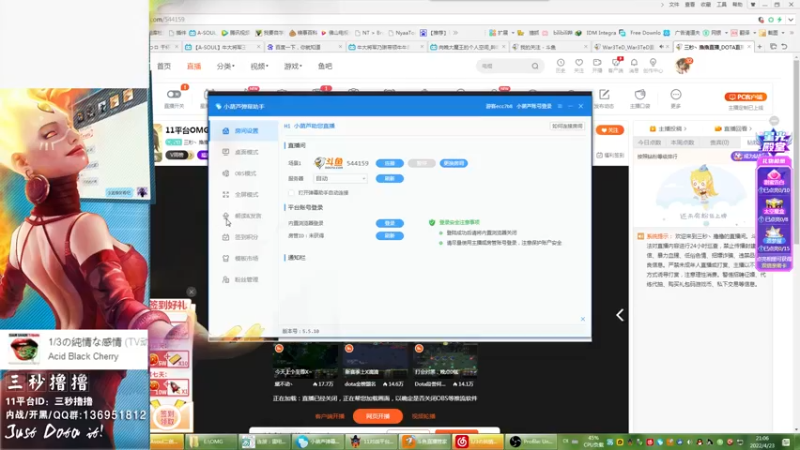Close the sign-in gift popup
The width and height of the screenshot is (800, 450).
[191, 292]
